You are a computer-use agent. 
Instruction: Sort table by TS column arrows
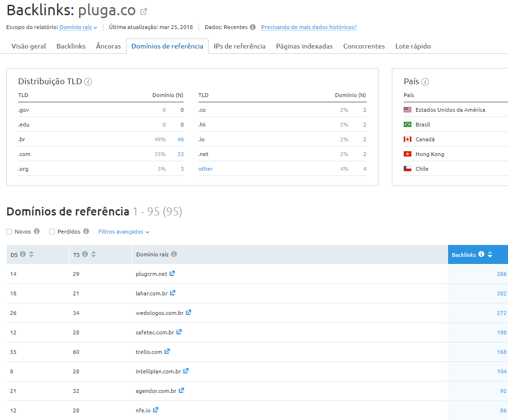pos(93,254)
